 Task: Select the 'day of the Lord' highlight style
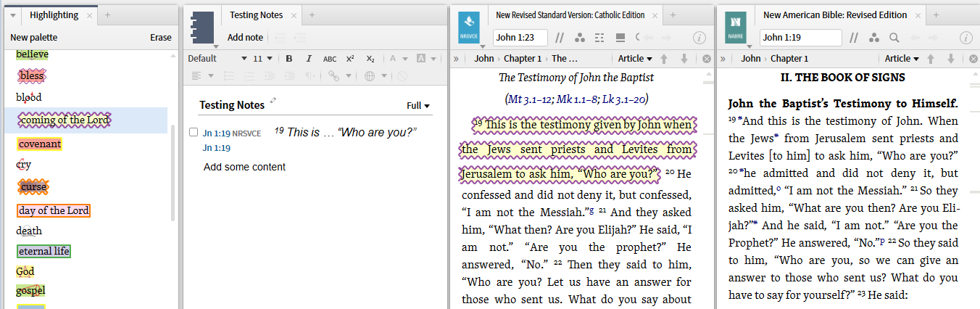tap(54, 211)
